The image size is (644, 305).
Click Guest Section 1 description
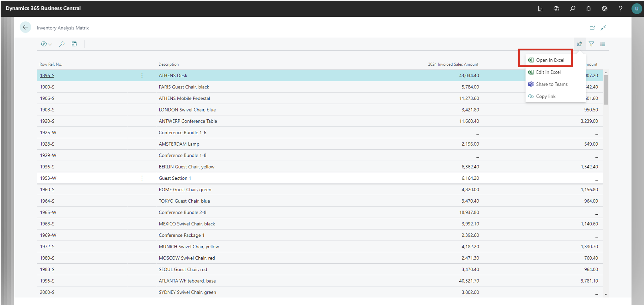(x=175, y=178)
